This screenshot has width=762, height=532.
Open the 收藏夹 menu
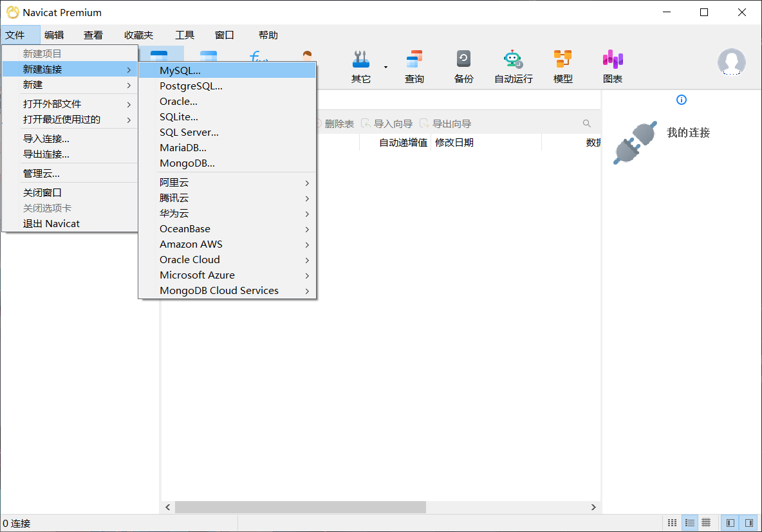tap(138, 35)
